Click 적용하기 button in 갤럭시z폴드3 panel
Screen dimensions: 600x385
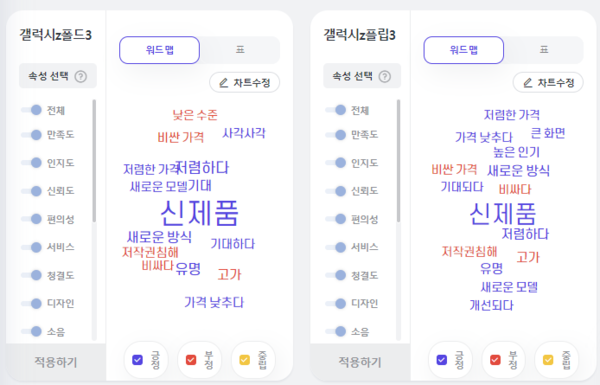click(56, 362)
